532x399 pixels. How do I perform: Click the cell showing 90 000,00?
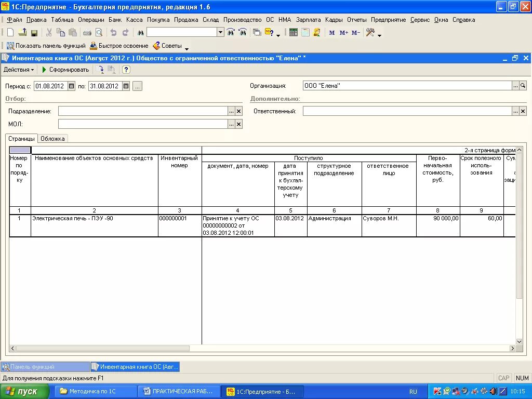click(438, 225)
